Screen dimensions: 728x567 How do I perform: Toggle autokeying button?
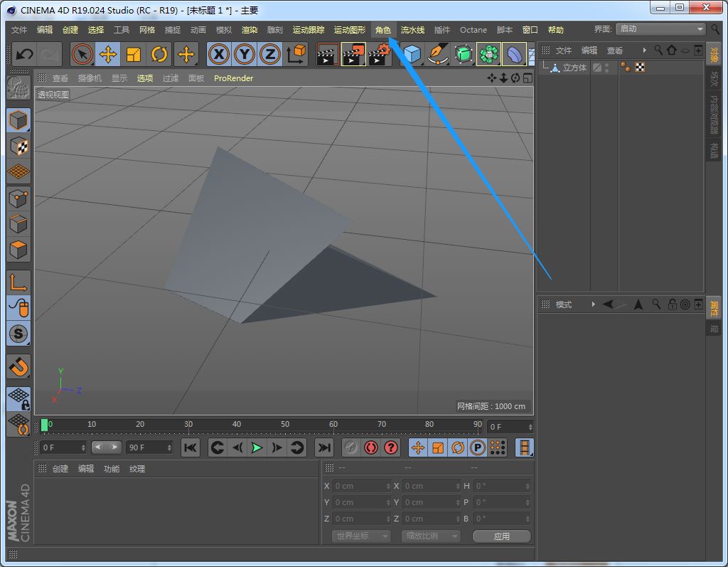pyautogui.click(x=371, y=447)
